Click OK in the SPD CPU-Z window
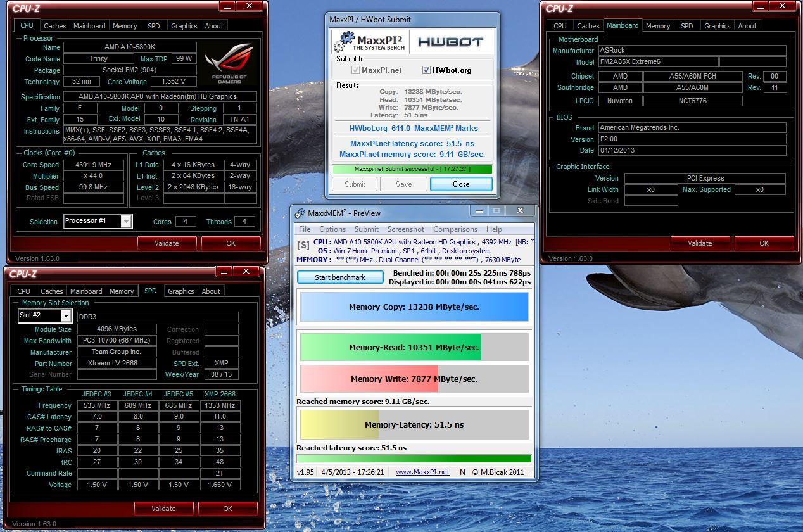The height and width of the screenshot is (532, 803). coord(228,509)
